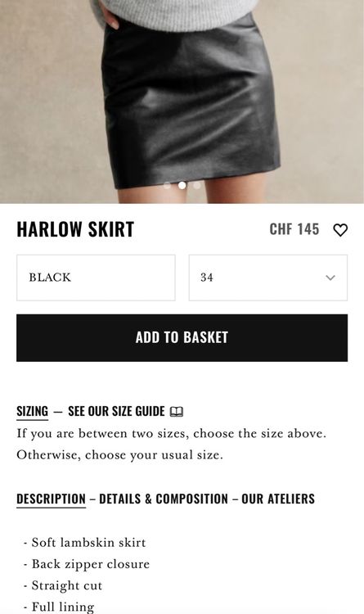Open the BLACK color selector
Image resolution: width=364 pixels, height=614 pixels.
(96, 278)
